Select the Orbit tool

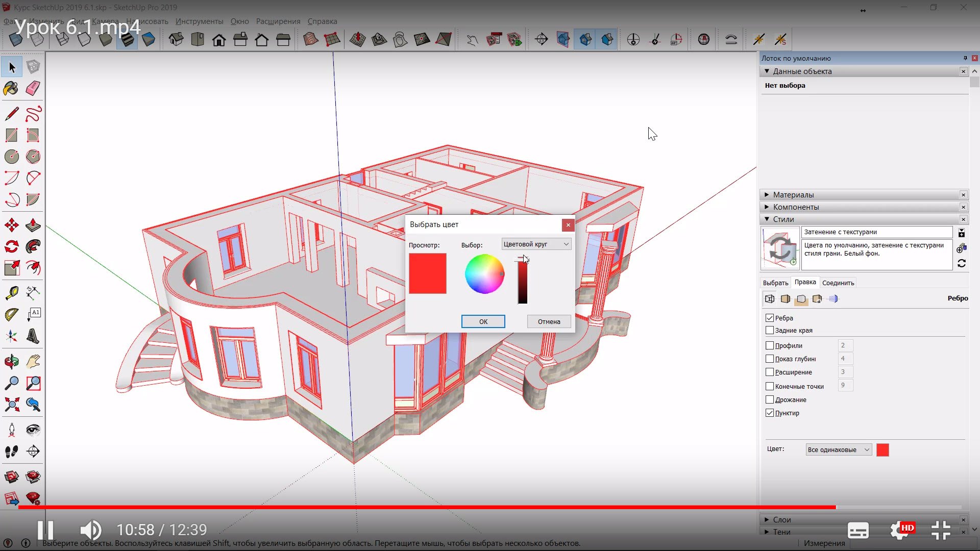[12, 362]
